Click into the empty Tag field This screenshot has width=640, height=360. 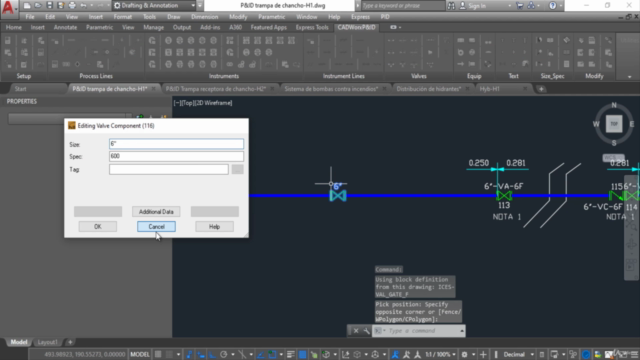coord(169,169)
